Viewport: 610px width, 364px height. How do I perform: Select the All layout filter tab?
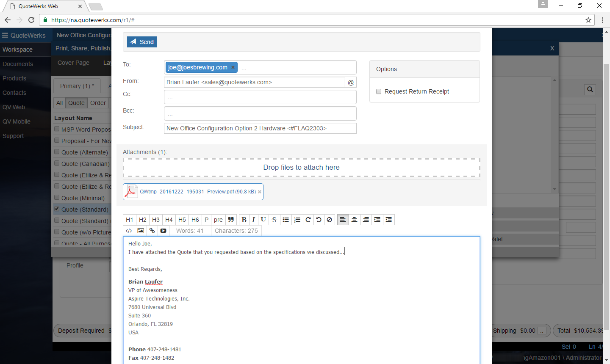59,103
